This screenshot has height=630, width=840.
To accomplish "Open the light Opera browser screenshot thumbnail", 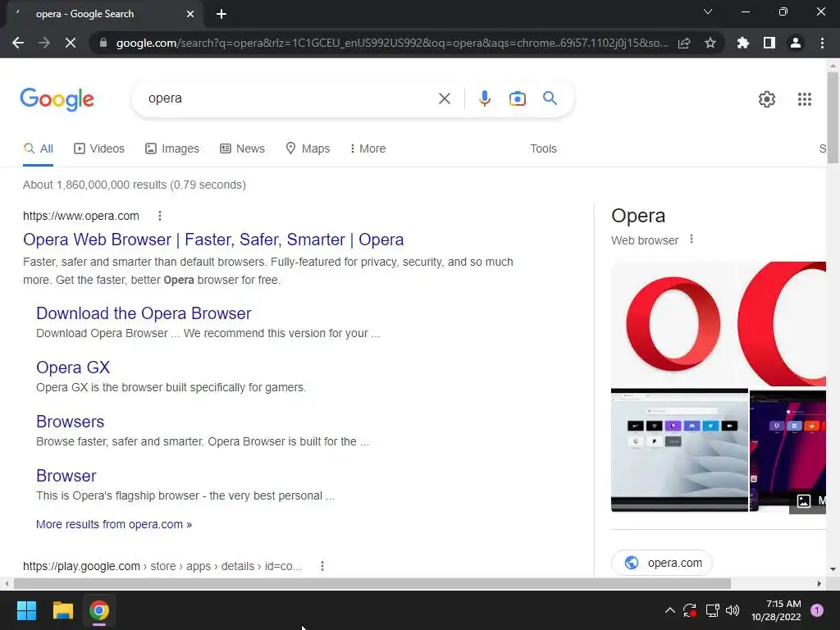I will (x=679, y=450).
